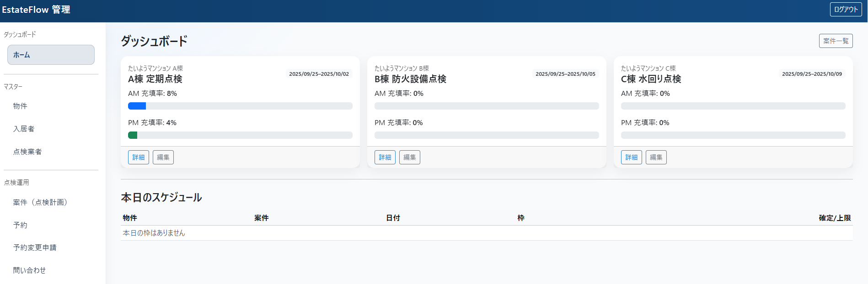Click A棟 PM 充填率 green progress bar
Image resolution: width=868 pixels, height=284 pixels.
pyautogui.click(x=133, y=135)
